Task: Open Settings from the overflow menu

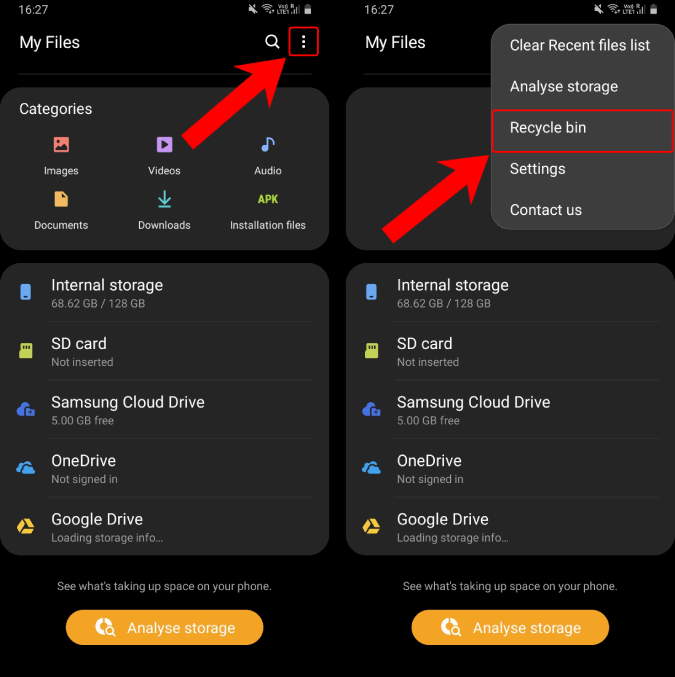Action: pyautogui.click(x=538, y=169)
